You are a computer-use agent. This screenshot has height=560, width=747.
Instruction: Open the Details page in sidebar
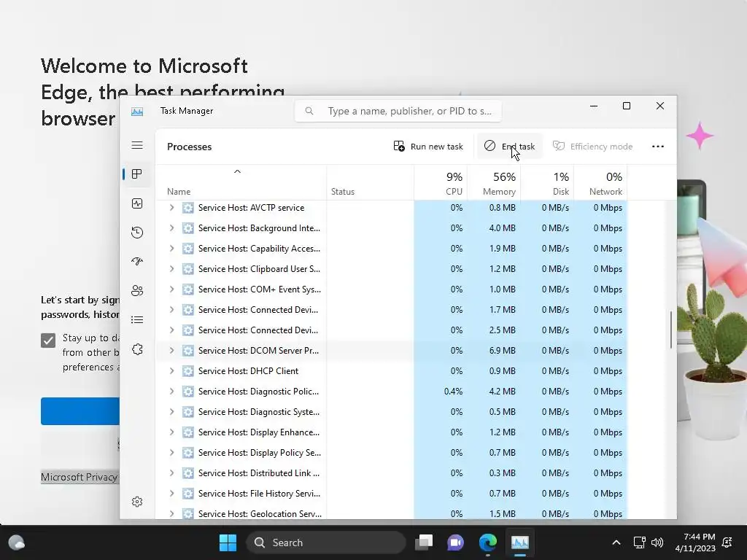click(x=137, y=319)
